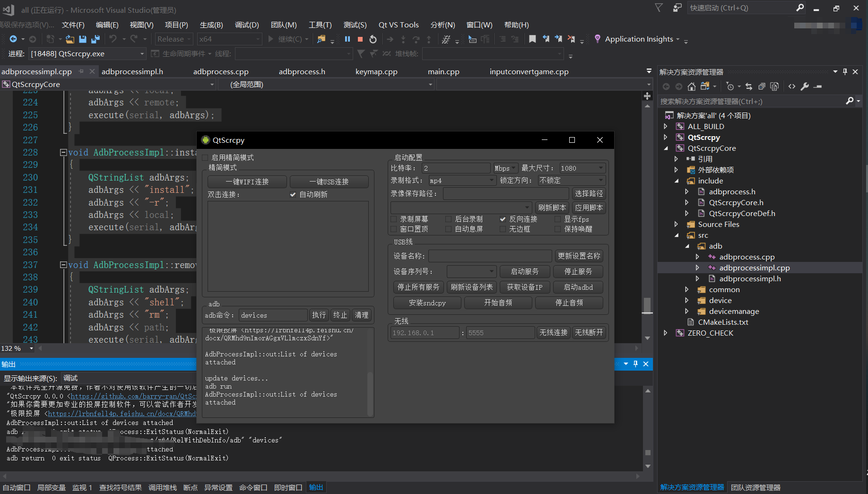
Task: Click the Next Bookmark icon
Action: point(558,39)
